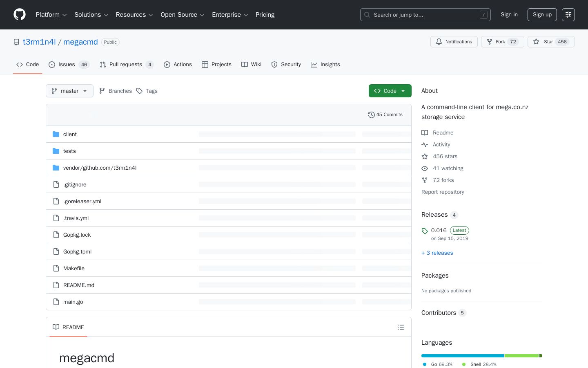Click the eye icon beside 41 watching
The width and height of the screenshot is (588, 368).
(x=425, y=168)
